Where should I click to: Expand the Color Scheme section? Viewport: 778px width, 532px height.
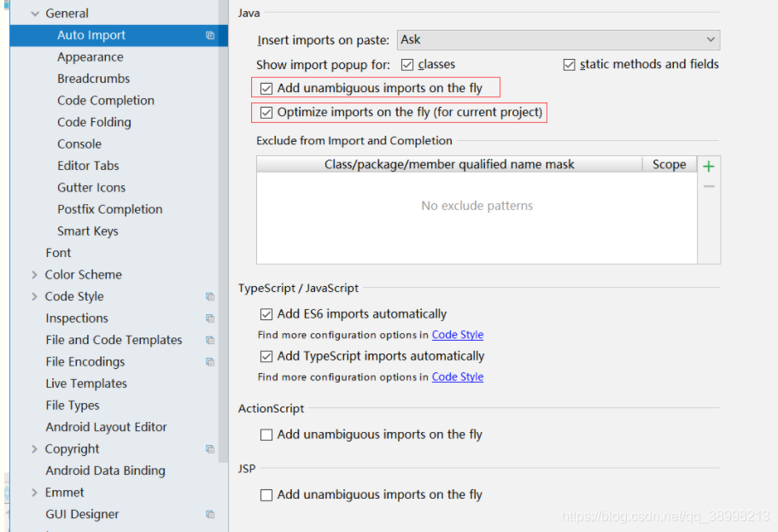[32, 274]
